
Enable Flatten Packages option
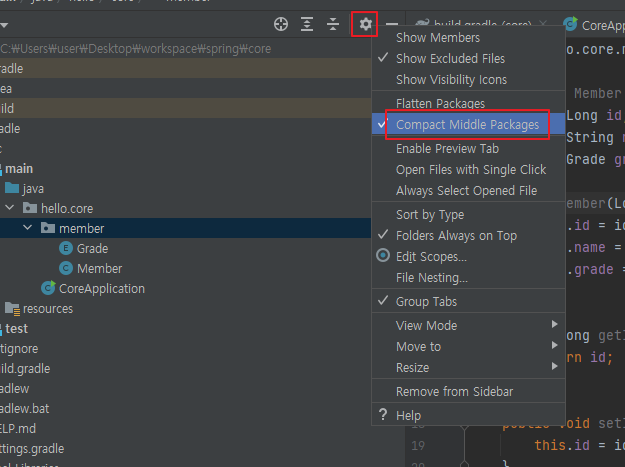click(468, 104)
